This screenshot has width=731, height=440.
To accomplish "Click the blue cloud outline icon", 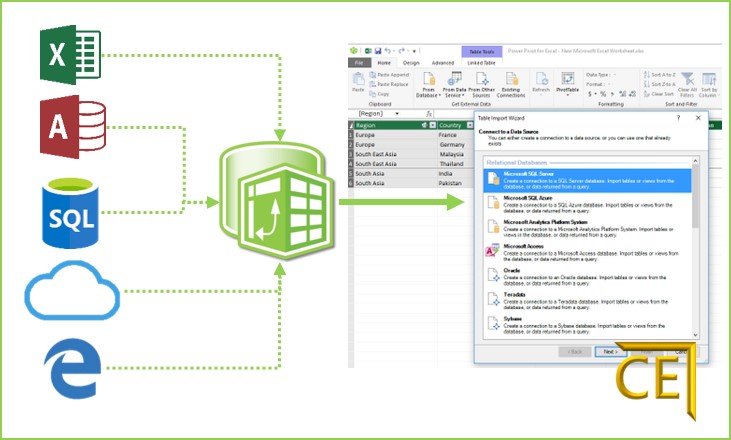I will point(72,290).
